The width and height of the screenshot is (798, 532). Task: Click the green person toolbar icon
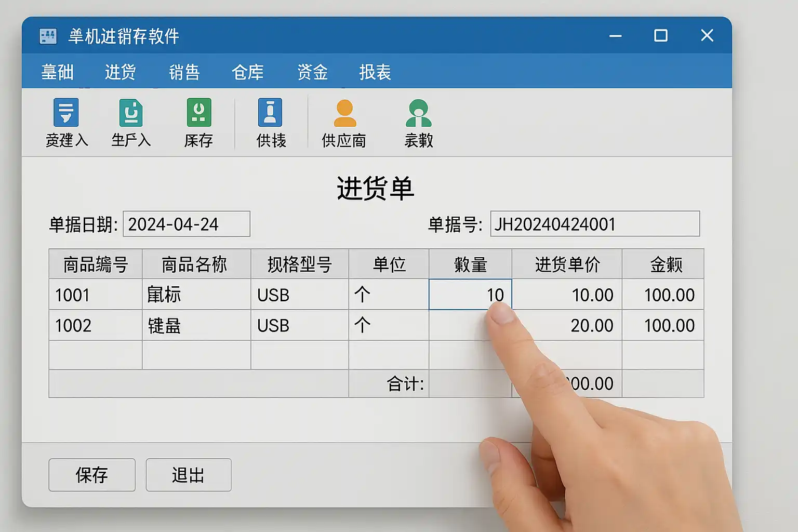[418, 113]
